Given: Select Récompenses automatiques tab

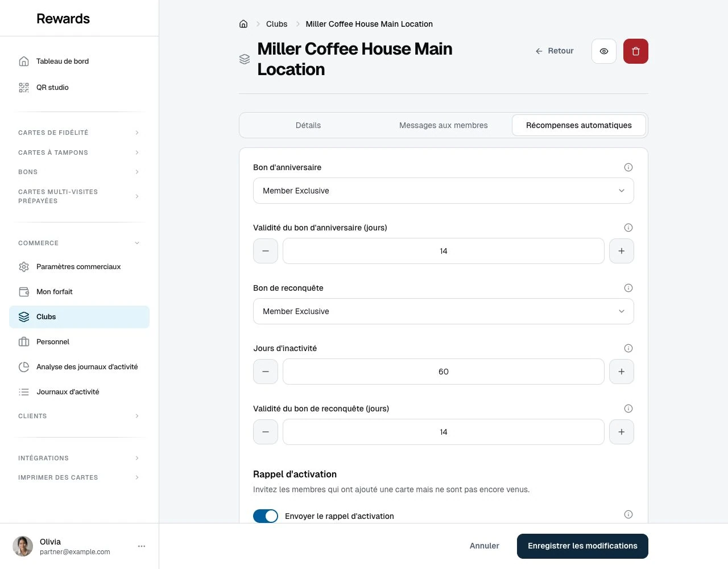Looking at the screenshot, I should click(579, 125).
